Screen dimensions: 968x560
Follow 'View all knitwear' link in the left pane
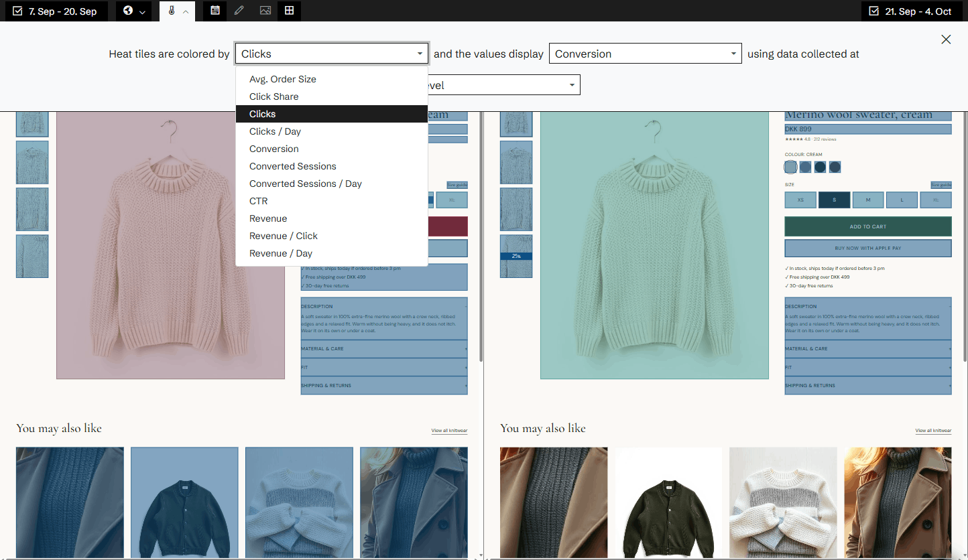(x=449, y=431)
